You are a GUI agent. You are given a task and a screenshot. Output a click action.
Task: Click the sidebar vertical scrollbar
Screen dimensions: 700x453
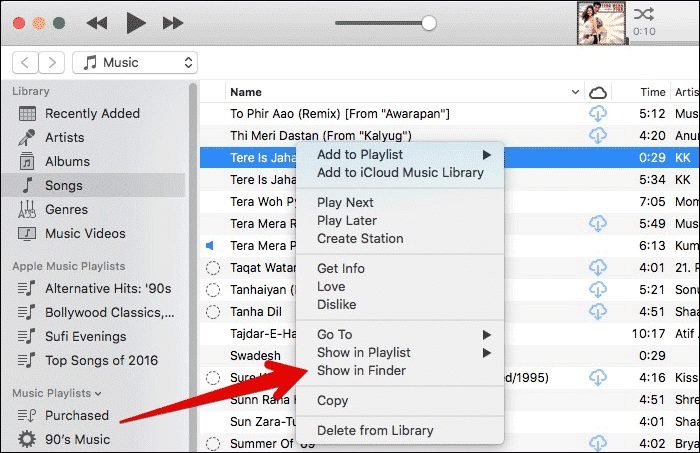(x=193, y=267)
